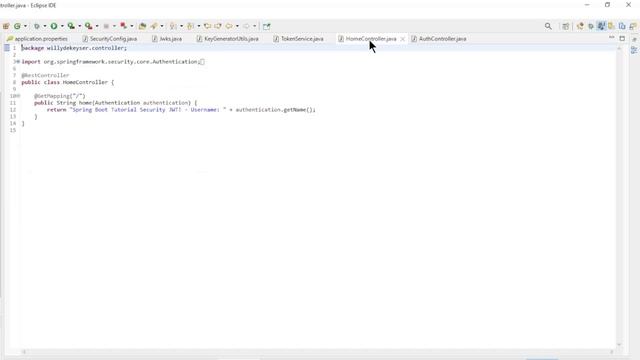The image size is (640, 360).
Task: Click on '@GetMapping("/")' annotation
Action: pyautogui.click(x=60, y=96)
